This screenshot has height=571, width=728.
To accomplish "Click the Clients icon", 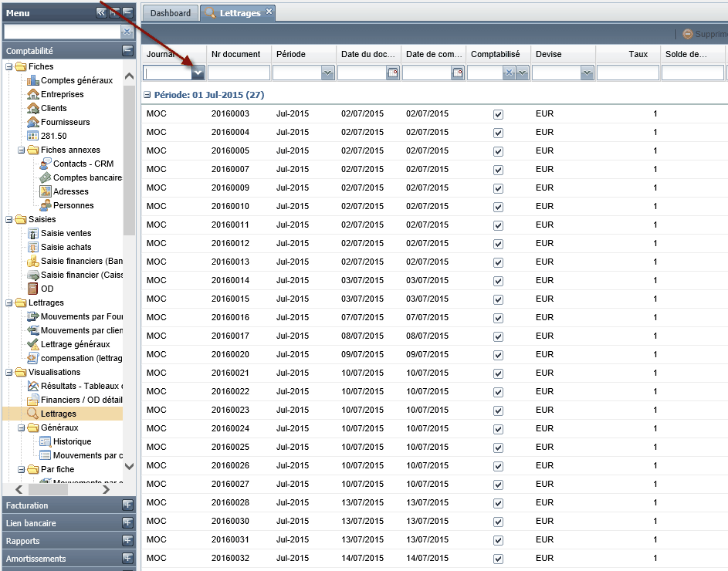I will (x=33, y=109).
